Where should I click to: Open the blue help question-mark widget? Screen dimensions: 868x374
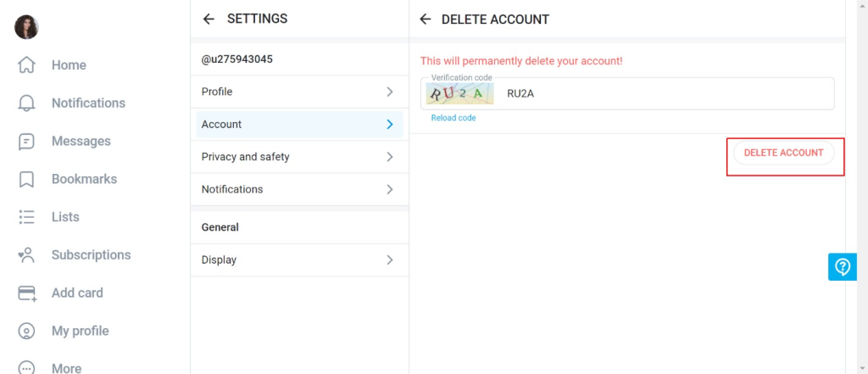842,267
